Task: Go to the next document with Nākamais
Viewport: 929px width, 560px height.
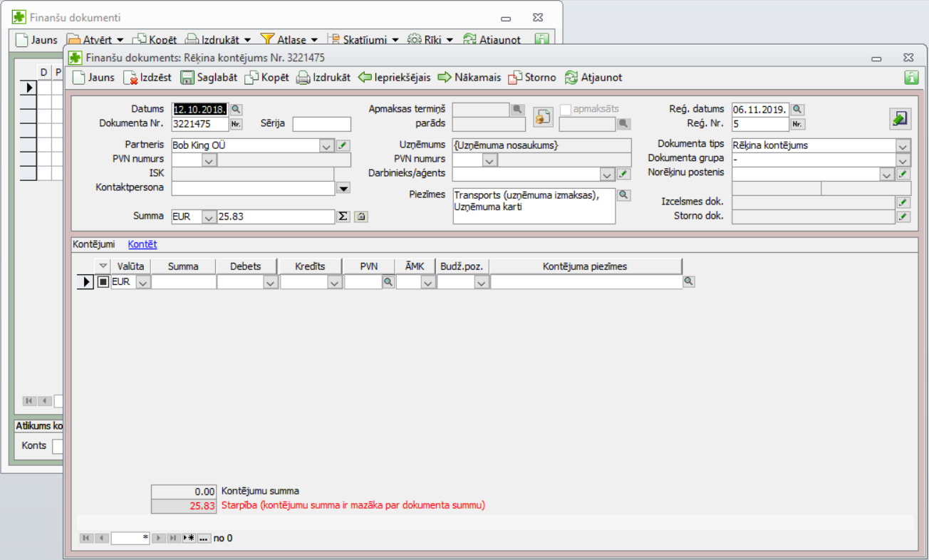Action: pyautogui.click(x=469, y=78)
